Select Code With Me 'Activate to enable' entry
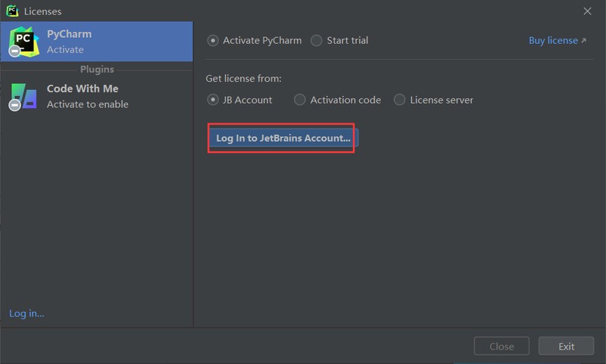 pos(97,96)
